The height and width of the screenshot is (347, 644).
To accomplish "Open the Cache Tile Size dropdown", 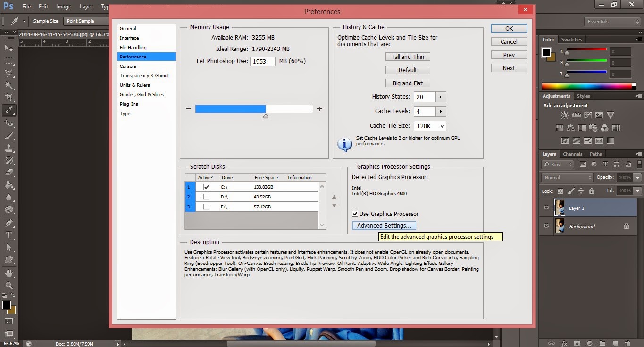I will tap(430, 126).
